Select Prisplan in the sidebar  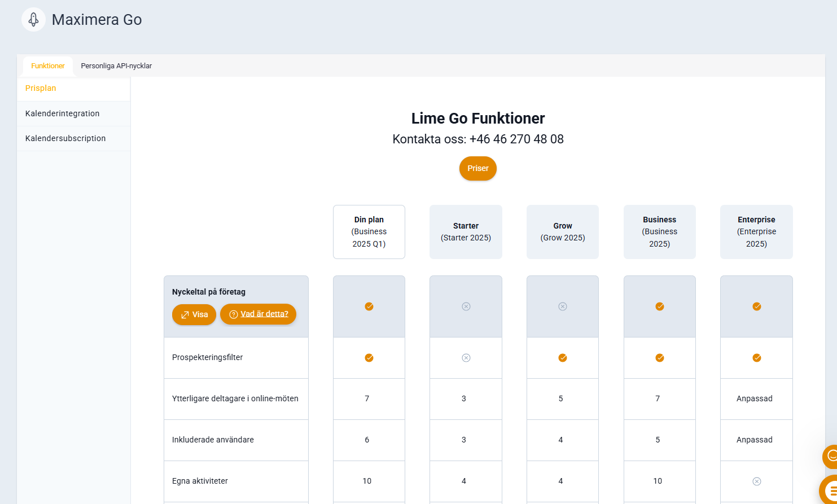(x=74, y=89)
